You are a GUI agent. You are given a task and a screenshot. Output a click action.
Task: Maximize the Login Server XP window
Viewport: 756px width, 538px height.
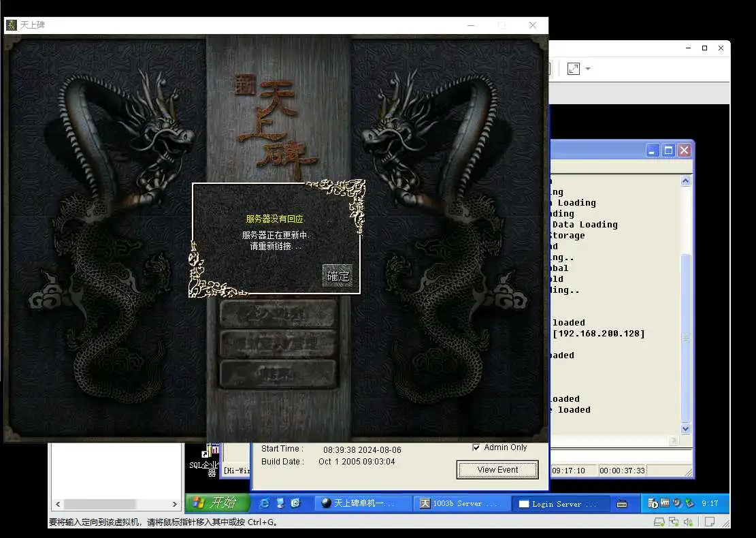pyautogui.click(x=668, y=151)
